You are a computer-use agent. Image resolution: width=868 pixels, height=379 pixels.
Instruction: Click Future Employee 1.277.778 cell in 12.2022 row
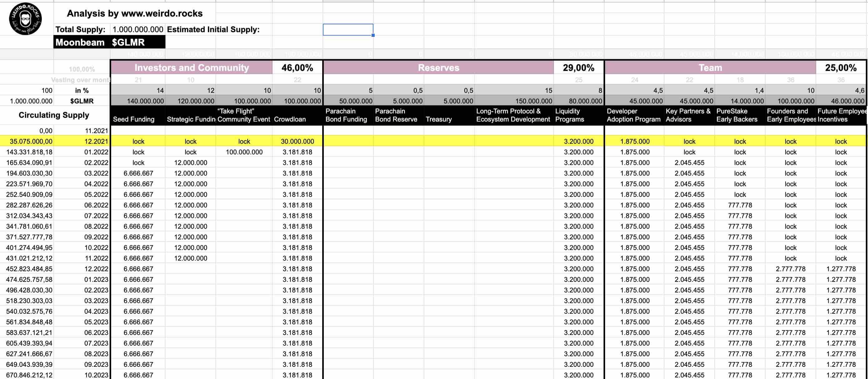(841, 269)
